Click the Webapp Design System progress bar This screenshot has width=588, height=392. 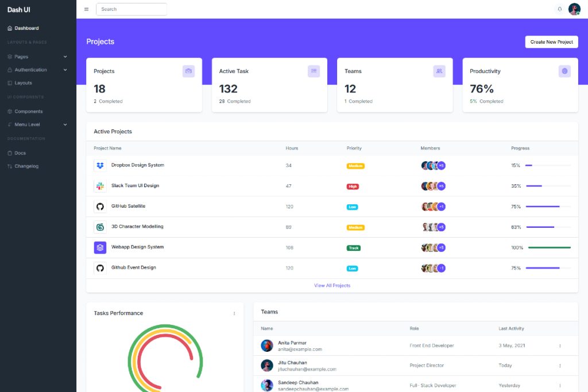click(x=548, y=247)
